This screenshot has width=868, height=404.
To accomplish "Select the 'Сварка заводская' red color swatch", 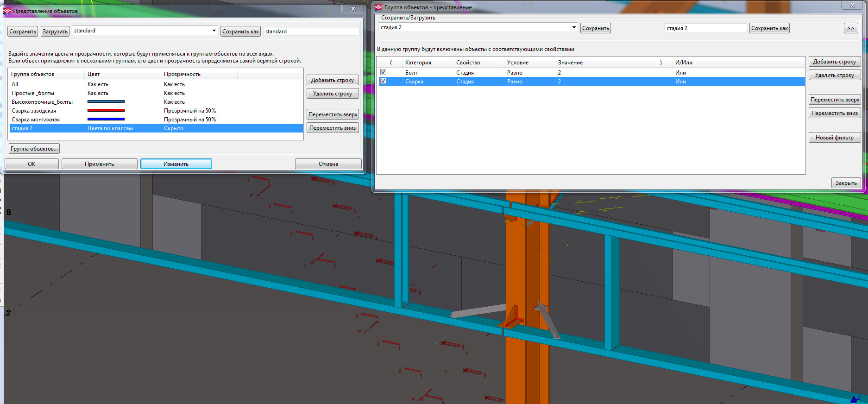I will (x=106, y=111).
